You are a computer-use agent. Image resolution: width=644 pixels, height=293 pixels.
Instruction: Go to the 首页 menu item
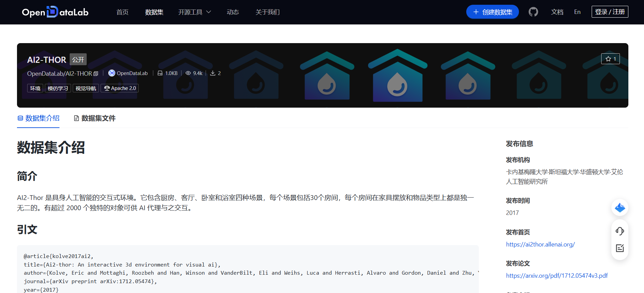click(122, 12)
